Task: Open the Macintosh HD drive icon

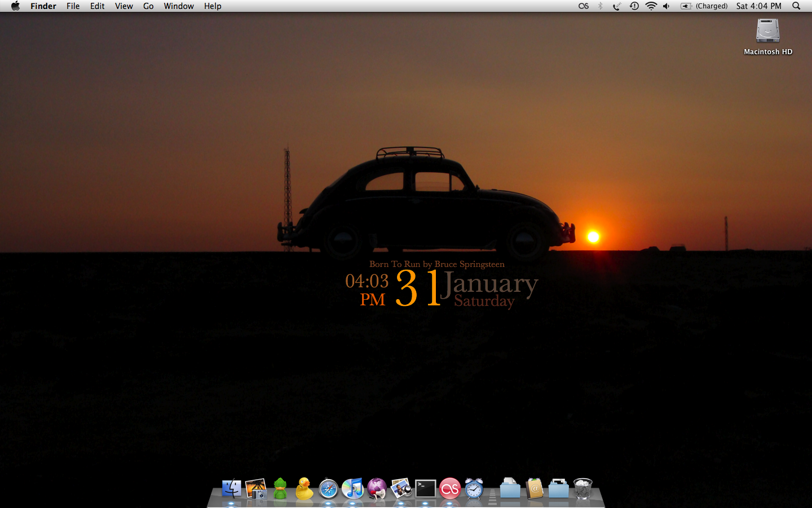Action: 768,31
